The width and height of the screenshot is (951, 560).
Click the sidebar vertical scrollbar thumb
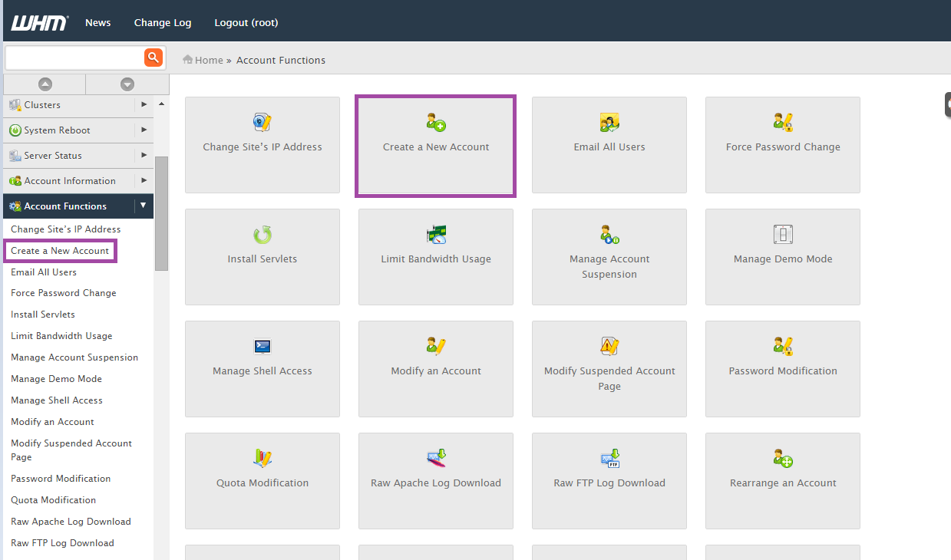pos(161,213)
